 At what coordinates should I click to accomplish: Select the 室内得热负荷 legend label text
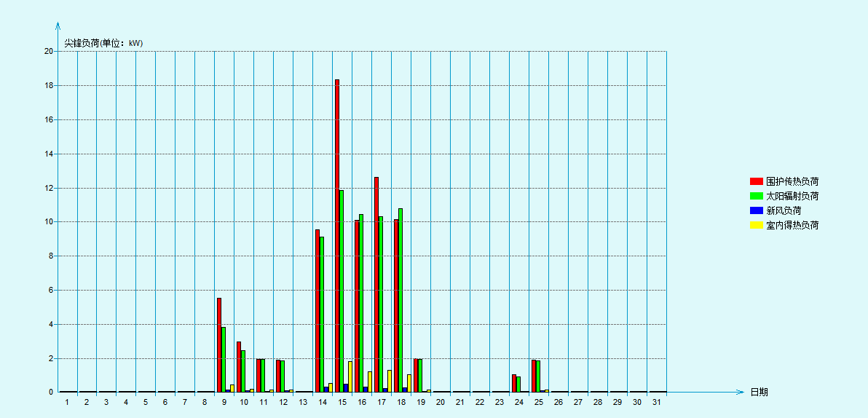point(792,225)
